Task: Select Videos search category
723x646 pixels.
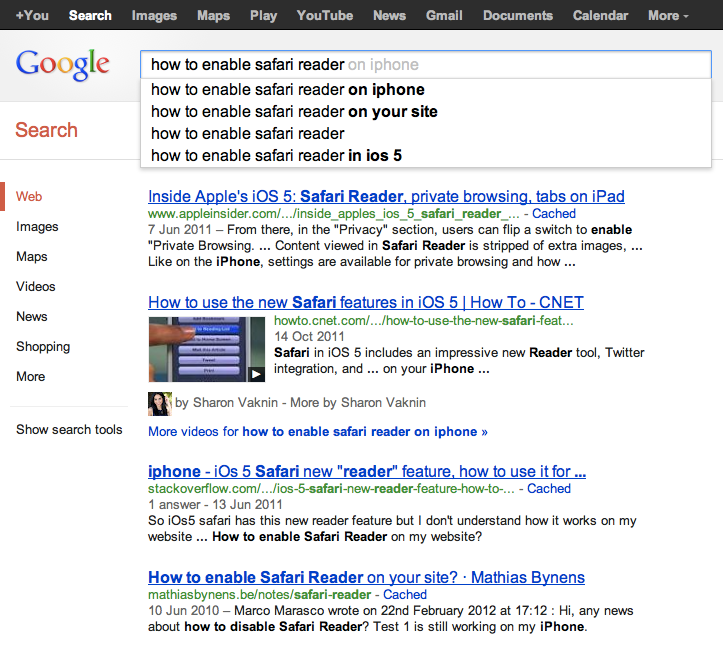Action: [36, 286]
